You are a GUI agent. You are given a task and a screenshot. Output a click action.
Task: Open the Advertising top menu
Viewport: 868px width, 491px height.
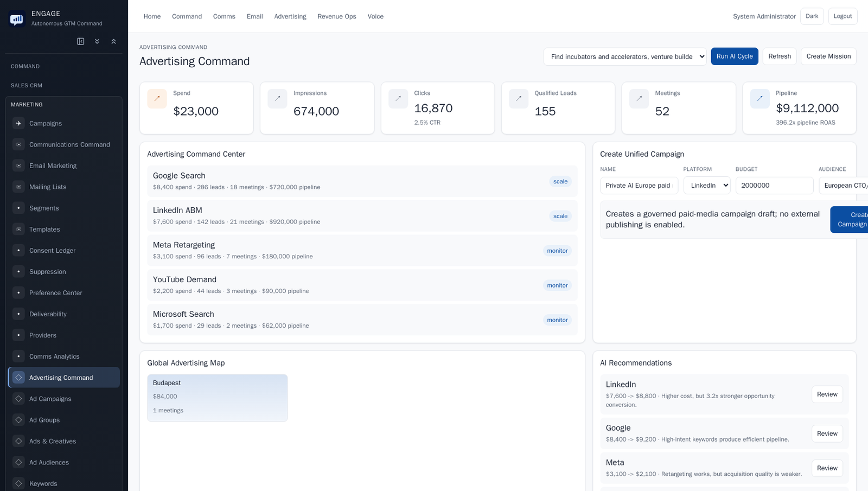290,16
